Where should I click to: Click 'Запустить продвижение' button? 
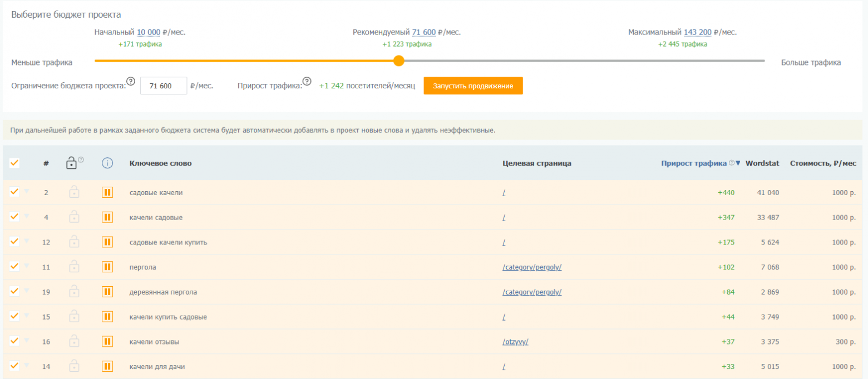473,86
